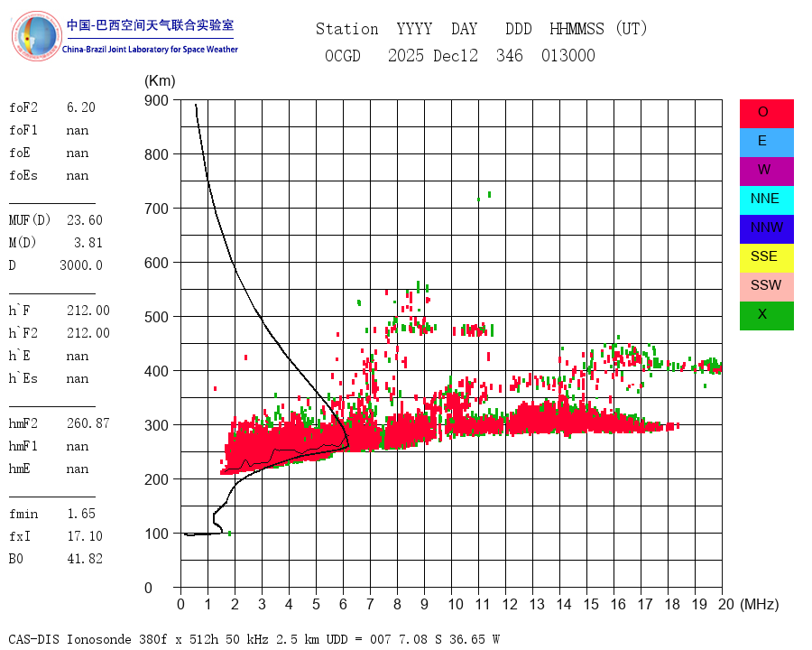Click the purple W legend swatch
This screenshot has width=812, height=650.
(766, 172)
